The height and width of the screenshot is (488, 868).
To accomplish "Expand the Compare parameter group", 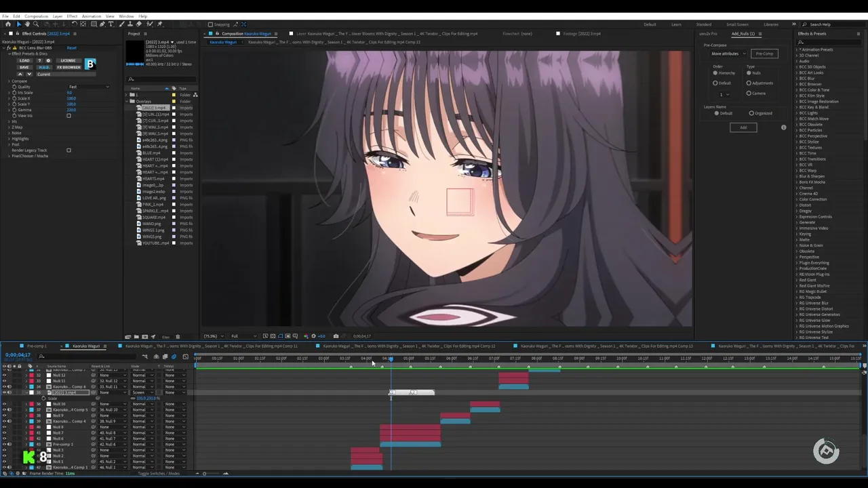I will click(x=9, y=81).
